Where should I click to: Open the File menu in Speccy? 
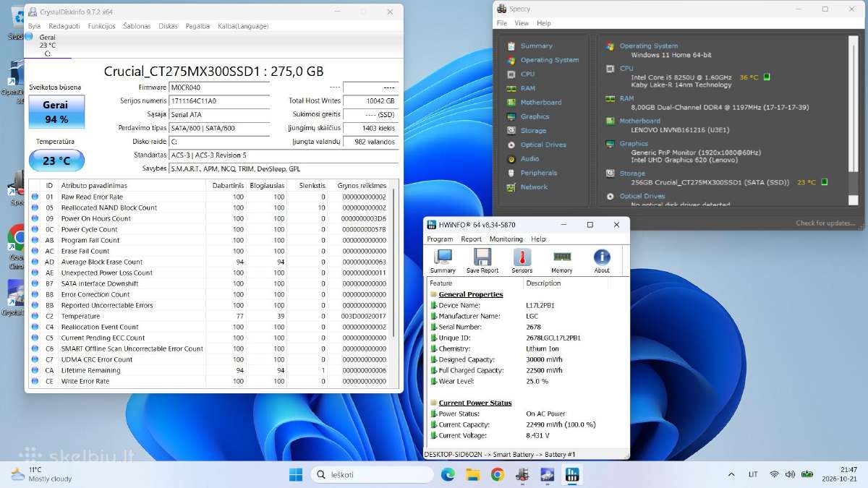(501, 23)
